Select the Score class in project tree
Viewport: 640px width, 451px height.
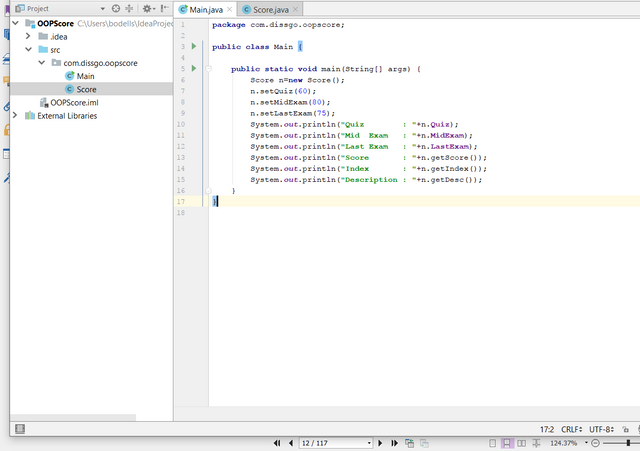(86, 89)
